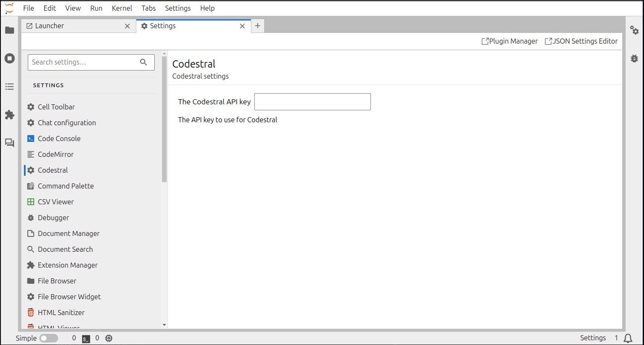
Task: Open the Help menu
Action: (x=208, y=8)
